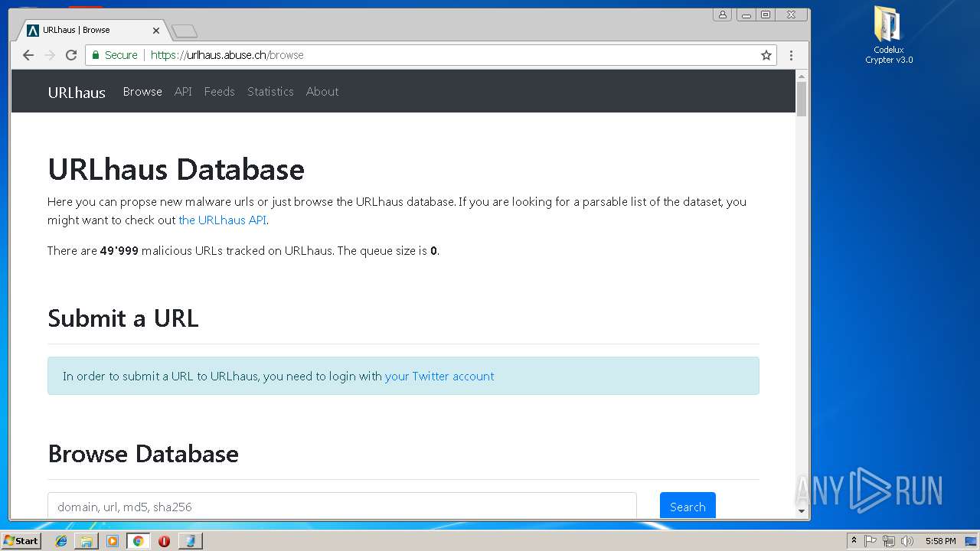Open the network tray icon
Screen dimensions: 980x551
(x=889, y=541)
